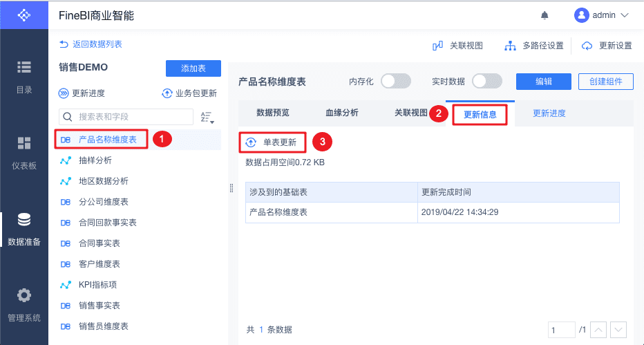This screenshot has height=345, width=644.
Task: Open the 目录 sidebar section
Action: coord(24,76)
